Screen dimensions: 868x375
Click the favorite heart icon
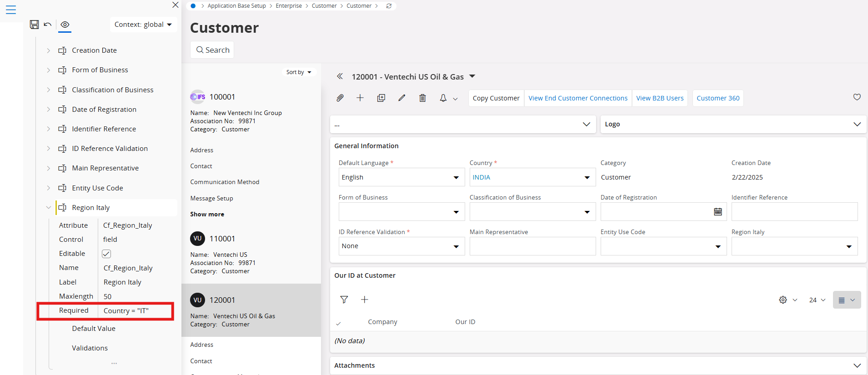pos(857,97)
